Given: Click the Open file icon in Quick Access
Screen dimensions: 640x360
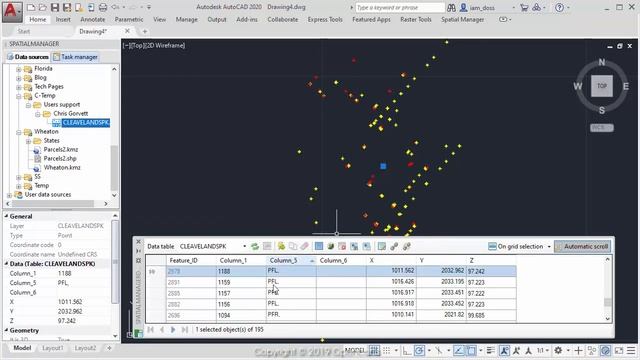Looking at the screenshot, I should coord(42,7).
